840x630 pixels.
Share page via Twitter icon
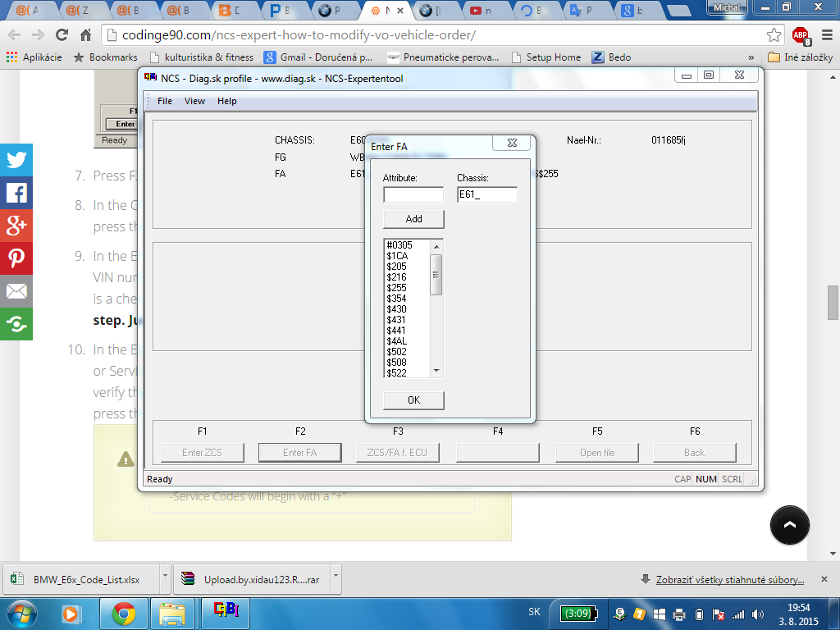(16, 160)
